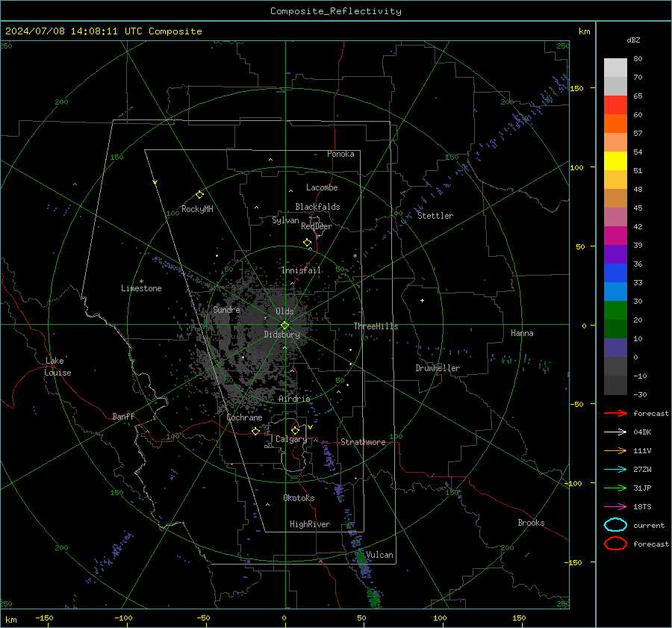Image resolution: width=672 pixels, height=628 pixels.
Task: Click the Ponoka city label
Action: pyautogui.click(x=340, y=154)
